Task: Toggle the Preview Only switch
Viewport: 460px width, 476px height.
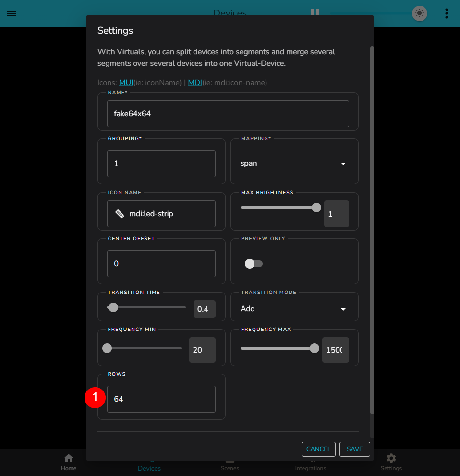Action: click(x=254, y=264)
